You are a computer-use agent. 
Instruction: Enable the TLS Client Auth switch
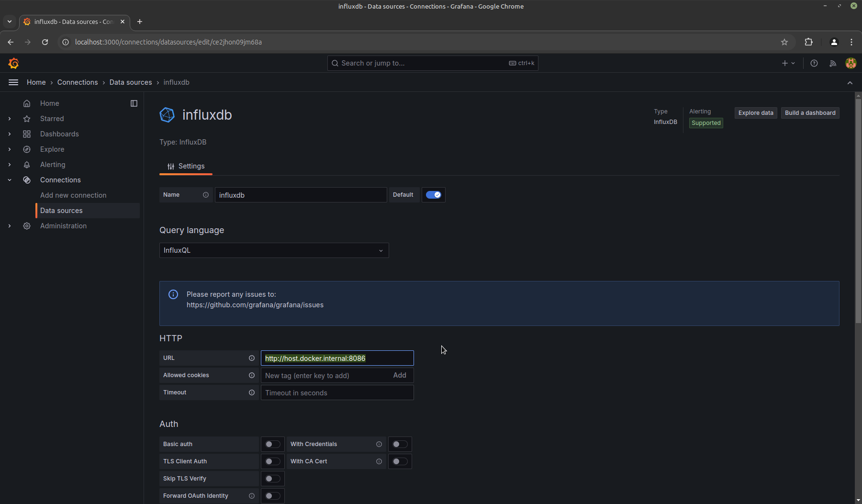coord(273,461)
